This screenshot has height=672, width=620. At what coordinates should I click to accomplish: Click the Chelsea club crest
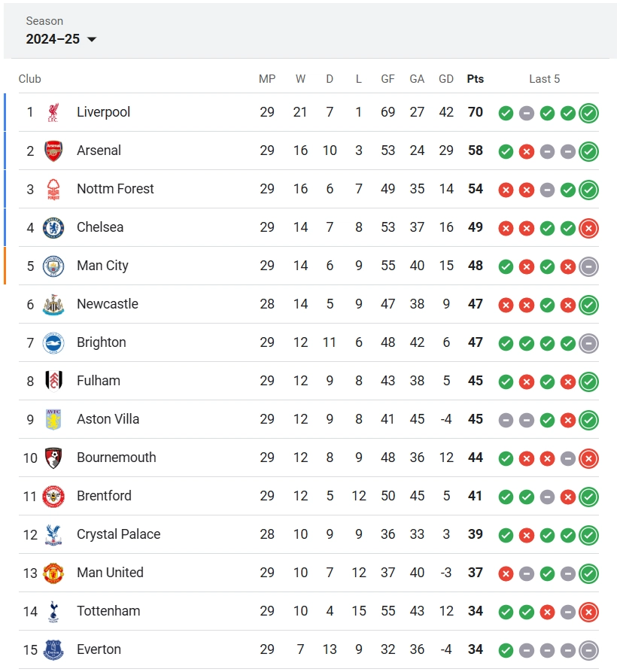(x=53, y=227)
